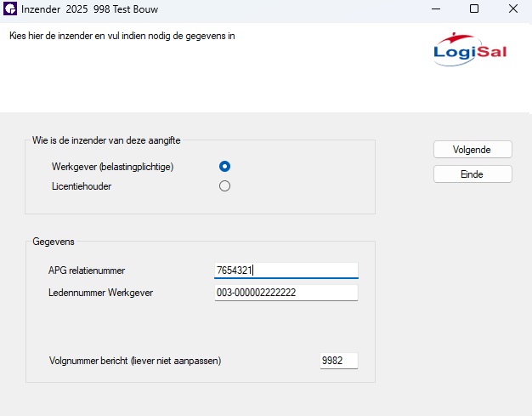
Task: Click into the Ledennummer Werkgever field
Action: pos(286,293)
